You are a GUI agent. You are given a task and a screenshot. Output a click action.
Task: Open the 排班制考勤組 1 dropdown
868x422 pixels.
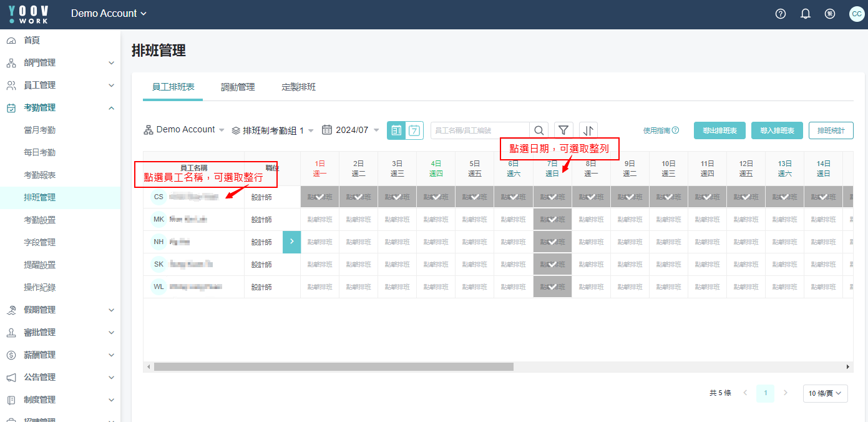coord(273,130)
